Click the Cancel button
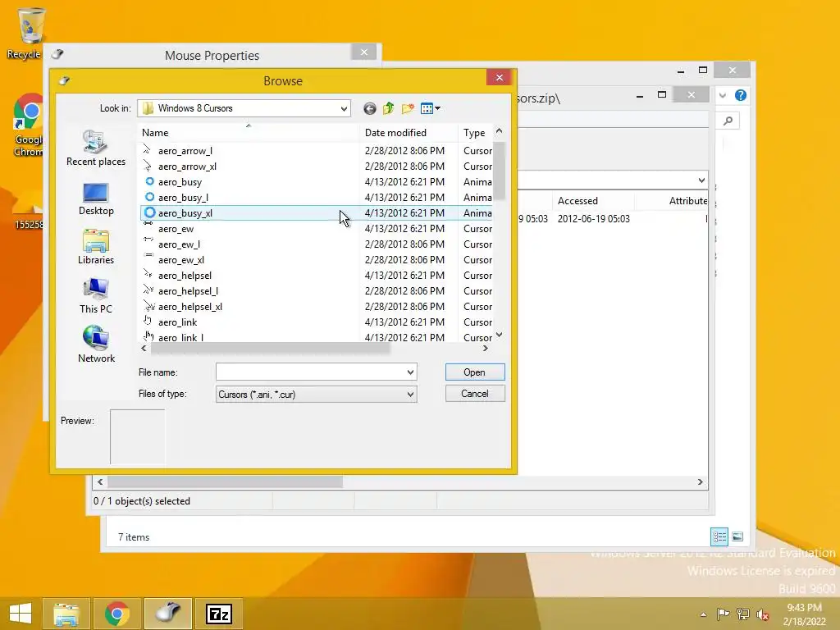 click(x=475, y=394)
